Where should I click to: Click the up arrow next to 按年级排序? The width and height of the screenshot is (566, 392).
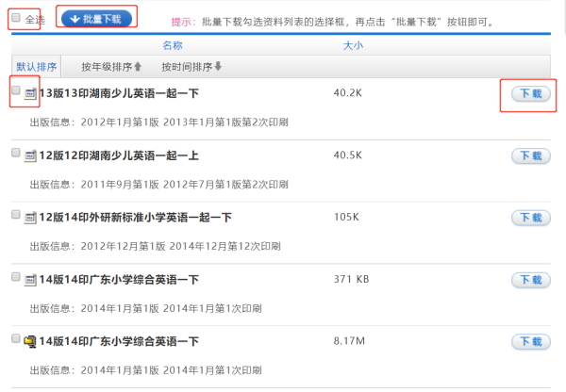[138, 67]
